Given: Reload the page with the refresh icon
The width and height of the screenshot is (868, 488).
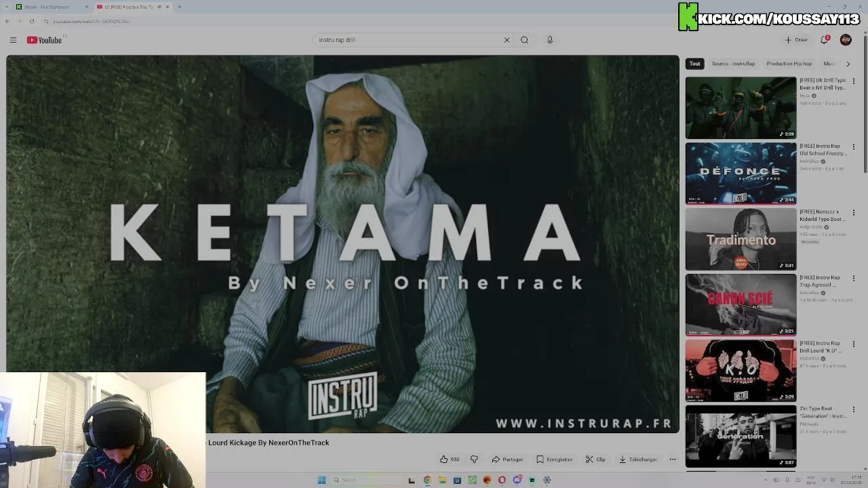Looking at the screenshot, I should 31,21.
